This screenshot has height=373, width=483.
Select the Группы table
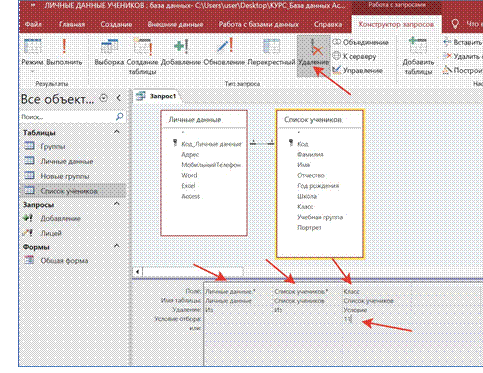[73, 147]
